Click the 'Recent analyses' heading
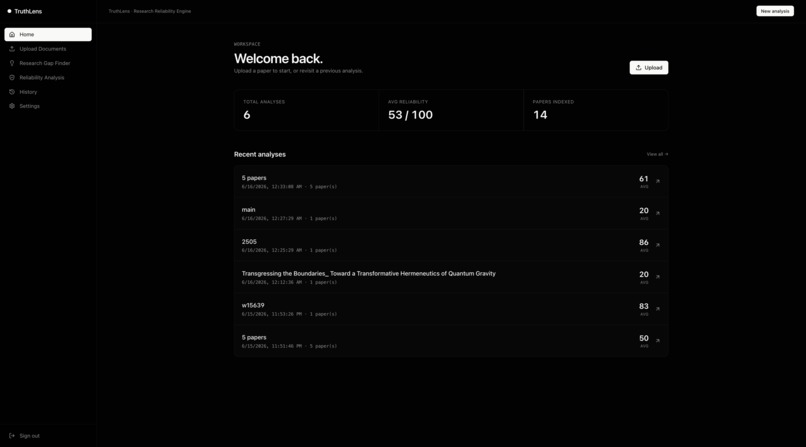Image resolution: width=806 pixels, height=447 pixels. click(x=260, y=154)
